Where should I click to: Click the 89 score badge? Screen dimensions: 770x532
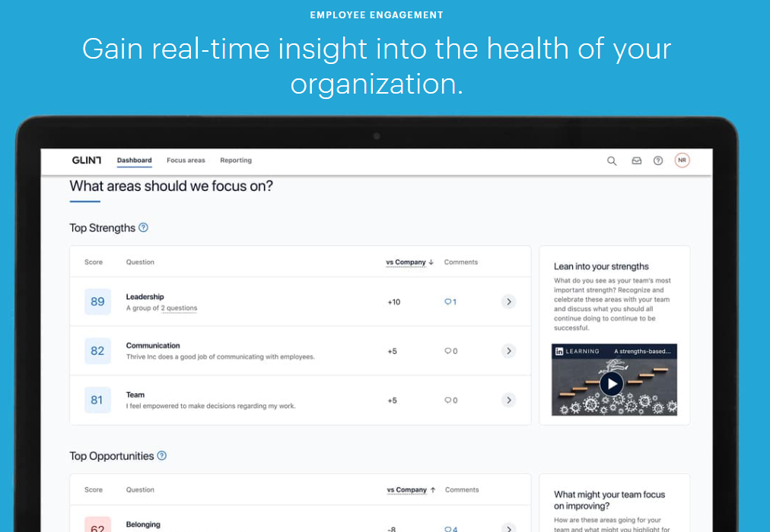pyautogui.click(x=97, y=301)
